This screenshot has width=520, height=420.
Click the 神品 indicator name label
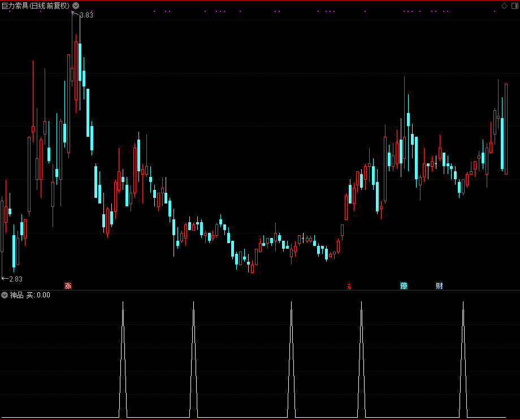click(16, 295)
